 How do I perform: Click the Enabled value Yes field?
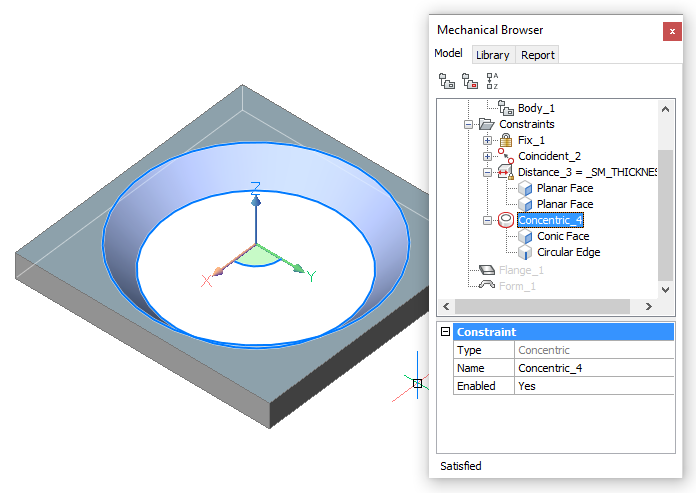click(593, 386)
